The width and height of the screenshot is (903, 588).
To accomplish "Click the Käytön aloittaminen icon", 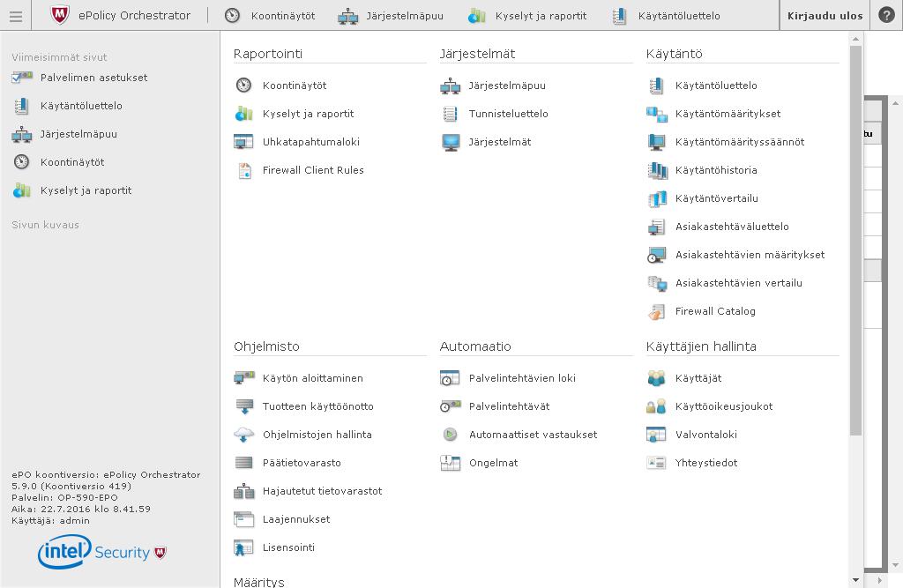I will pyautogui.click(x=244, y=378).
